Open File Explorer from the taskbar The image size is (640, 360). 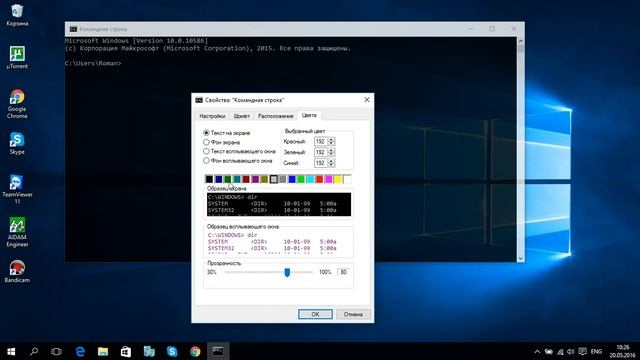(103, 351)
